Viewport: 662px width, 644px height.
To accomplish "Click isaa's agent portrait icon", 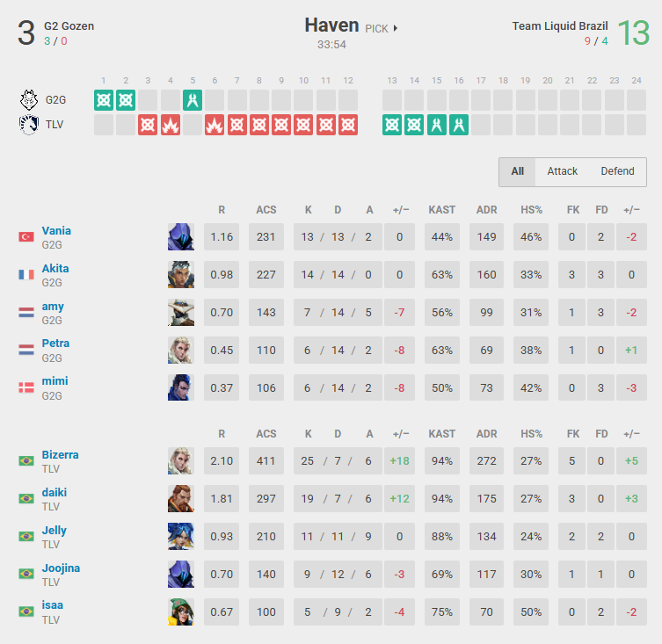I will pos(181,611).
